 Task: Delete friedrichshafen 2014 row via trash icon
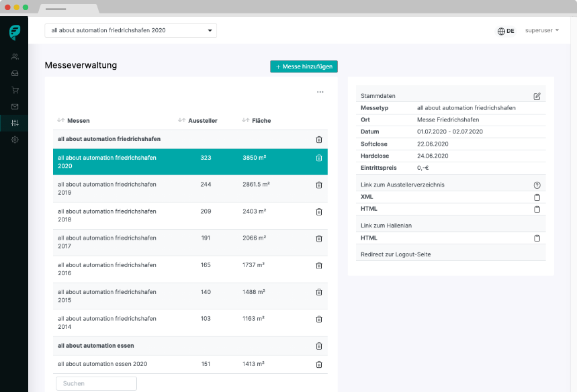coord(319,320)
